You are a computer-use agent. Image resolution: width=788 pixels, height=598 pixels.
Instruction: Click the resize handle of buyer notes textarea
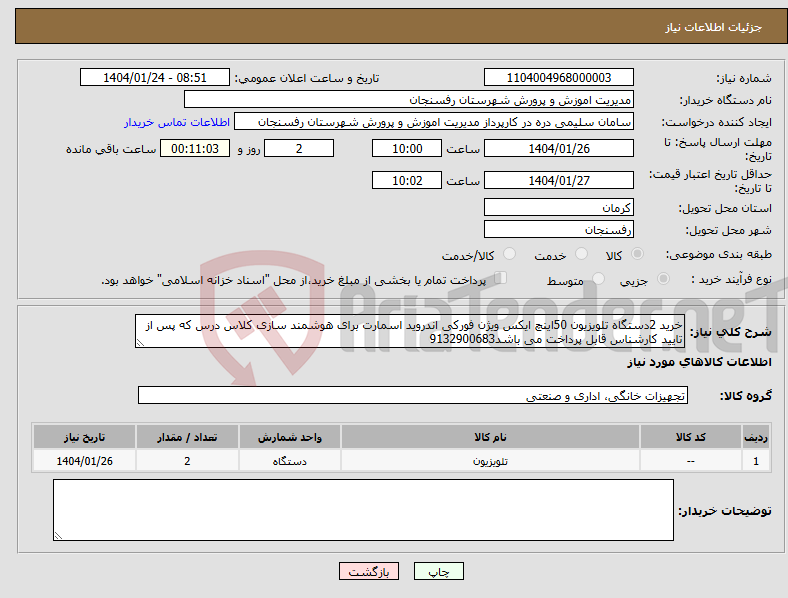tap(58, 536)
